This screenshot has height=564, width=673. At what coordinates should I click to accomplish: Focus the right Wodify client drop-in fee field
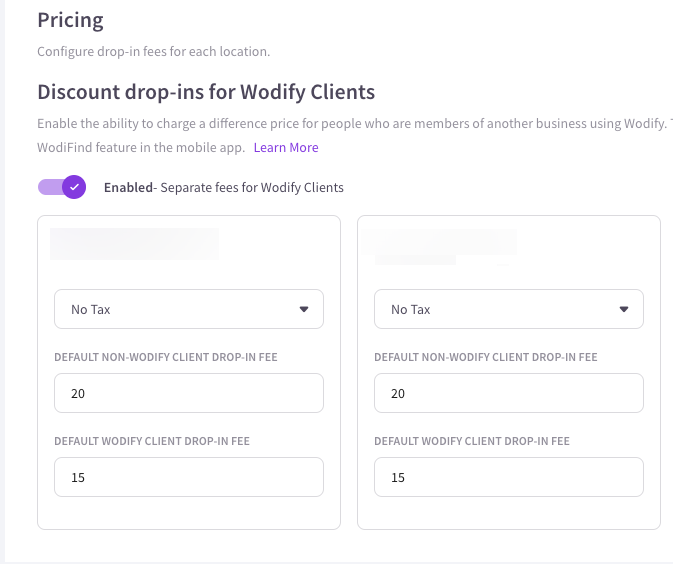tap(508, 477)
